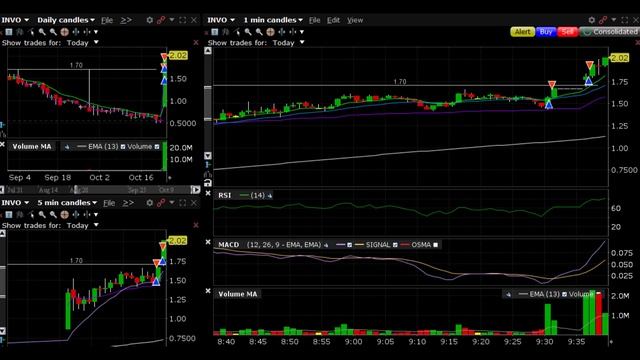640x360 pixels.
Task: Click the table/grid icon in 5 min chart toolbar
Action: (x=9, y=214)
